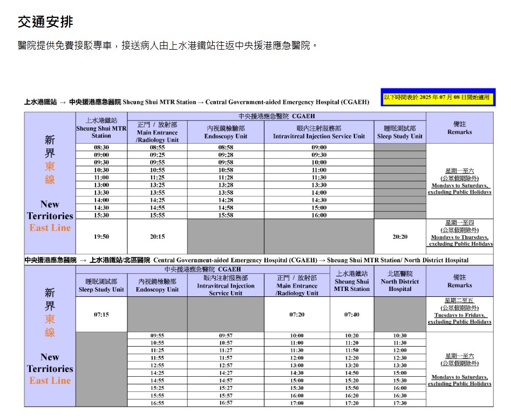Viewport: 511px width, 420px height.
Task: Click the 15:25 time cell in lower table
Action: [x=157, y=388]
